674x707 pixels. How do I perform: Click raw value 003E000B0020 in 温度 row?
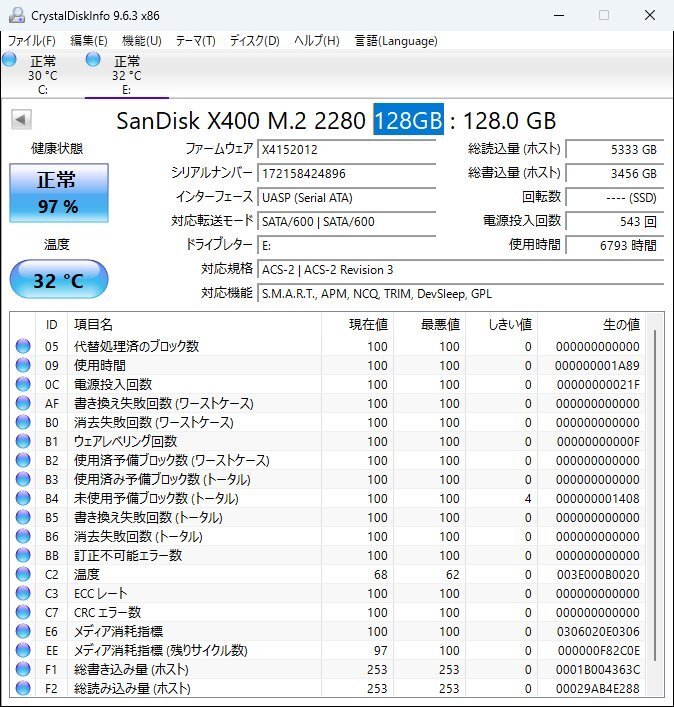pos(598,574)
